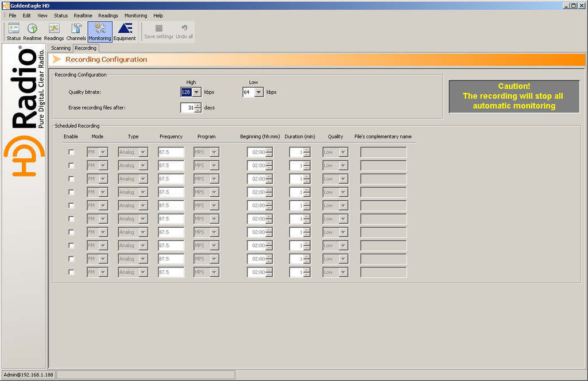Screen dimensions: 588x381
Task: Click the GoldenEagle HD title bar icon
Action: pos(6,5)
